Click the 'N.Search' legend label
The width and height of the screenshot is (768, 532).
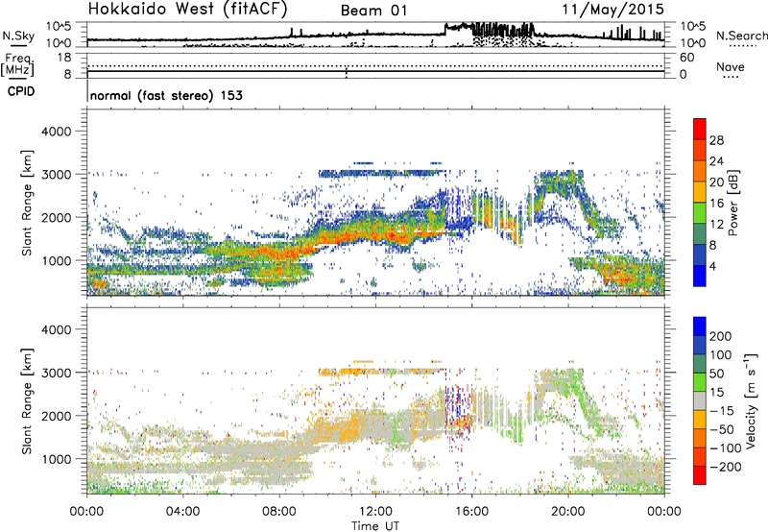(x=741, y=36)
